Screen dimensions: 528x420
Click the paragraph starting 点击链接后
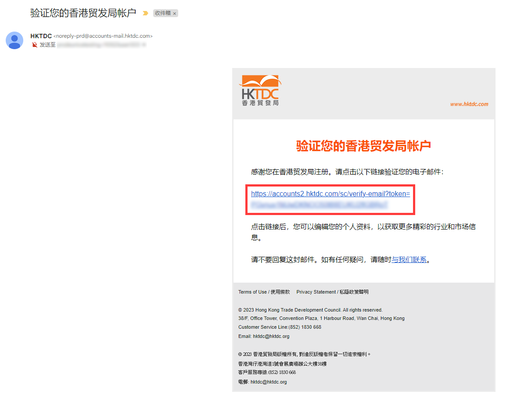[364, 232]
